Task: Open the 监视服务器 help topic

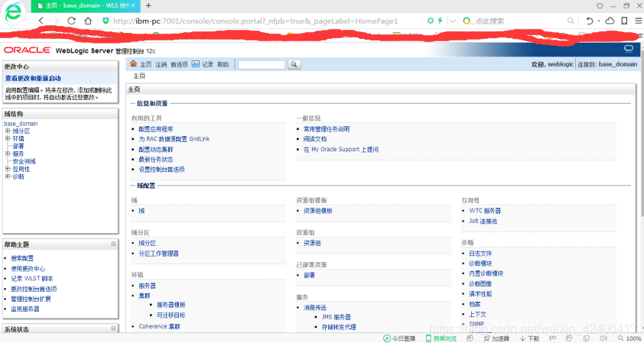Action: pyautogui.click(x=25, y=309)
